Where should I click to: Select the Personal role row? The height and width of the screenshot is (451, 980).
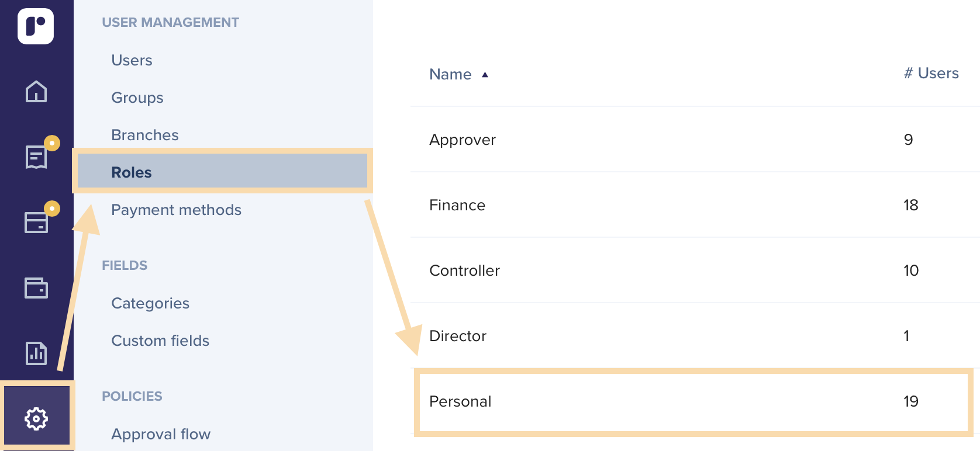click(694, 401)
